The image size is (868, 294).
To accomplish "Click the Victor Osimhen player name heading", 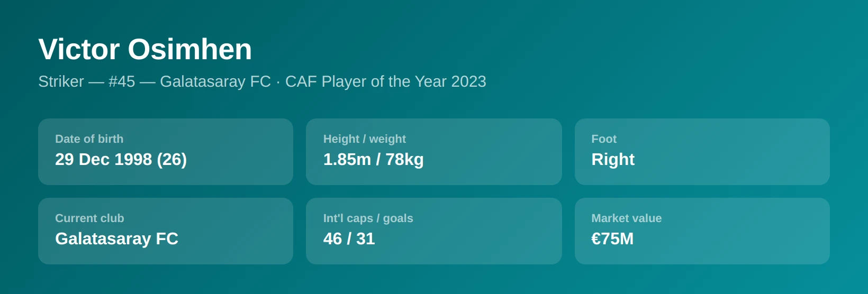I will point(145,49).
